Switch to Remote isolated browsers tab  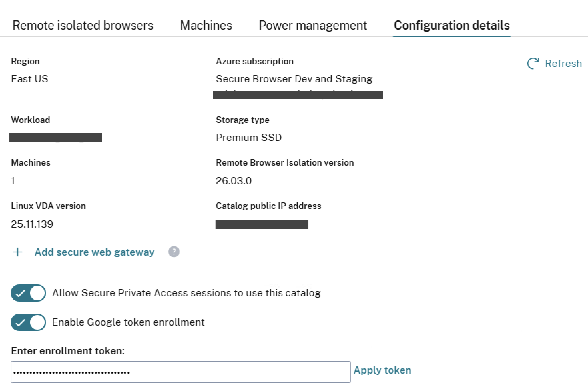pos(83,25)
